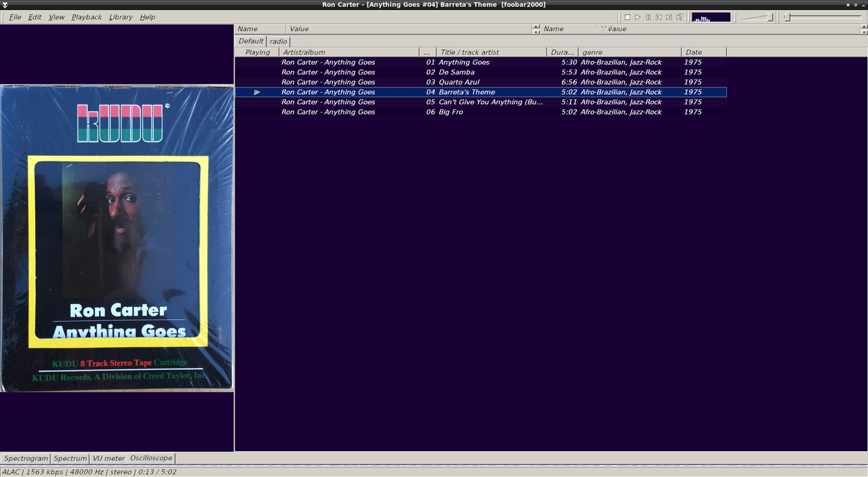Open the File menu

15,17
